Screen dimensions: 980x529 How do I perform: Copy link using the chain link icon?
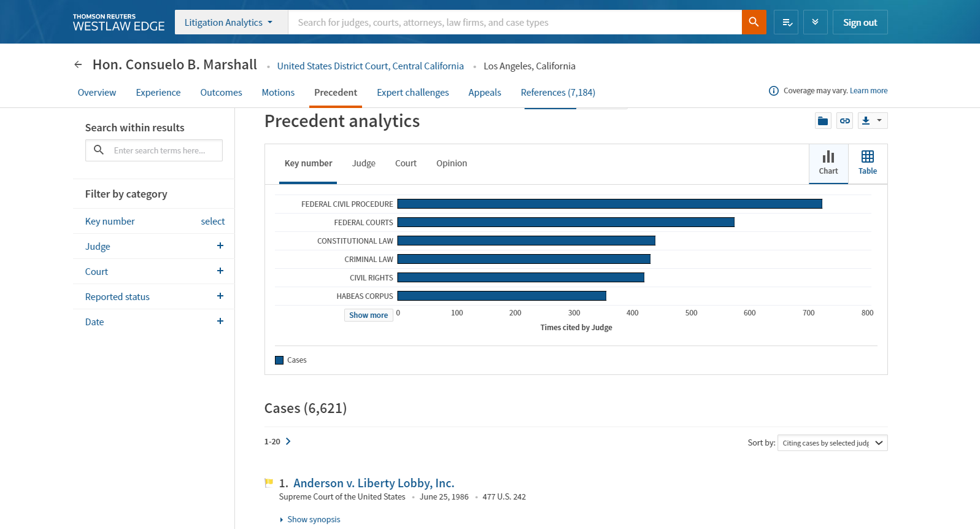845,121
